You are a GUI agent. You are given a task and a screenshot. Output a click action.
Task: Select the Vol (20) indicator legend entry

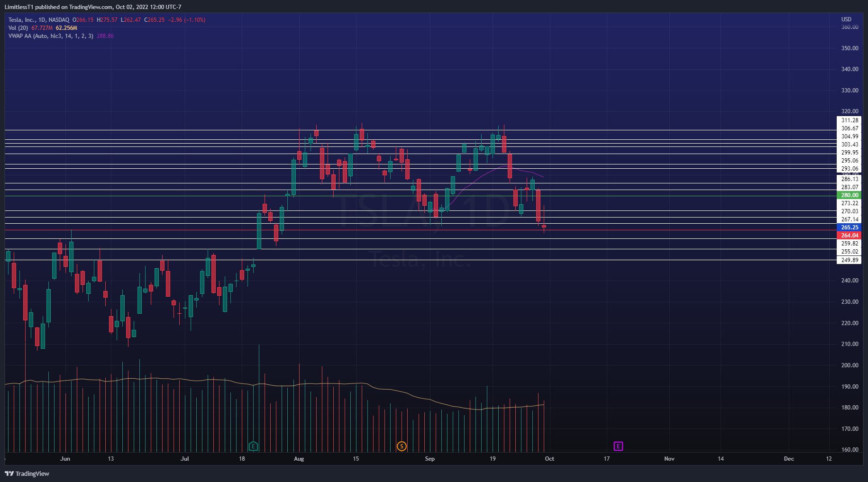tap(19, 28)
